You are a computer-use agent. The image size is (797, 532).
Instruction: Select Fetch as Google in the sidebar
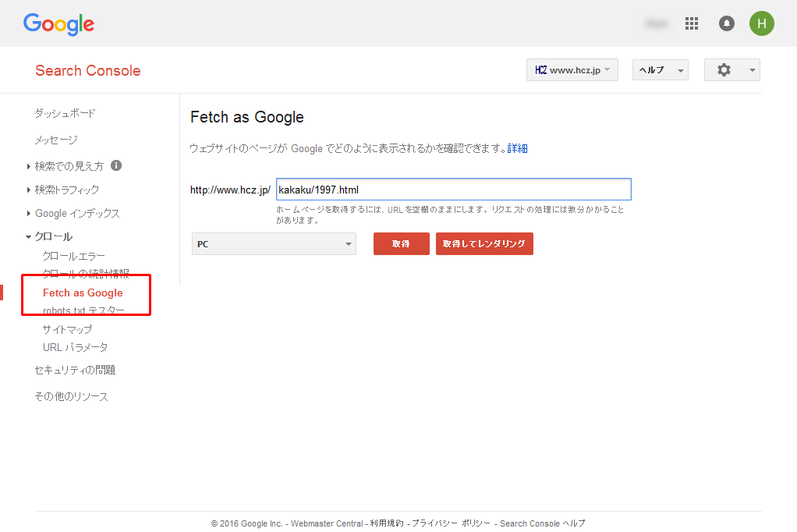pyautogui.click(x=83, y=293)
